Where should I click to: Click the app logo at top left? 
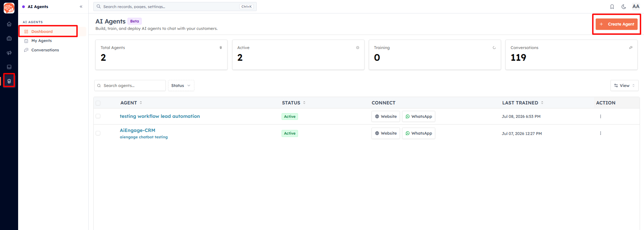coord(9,8)
